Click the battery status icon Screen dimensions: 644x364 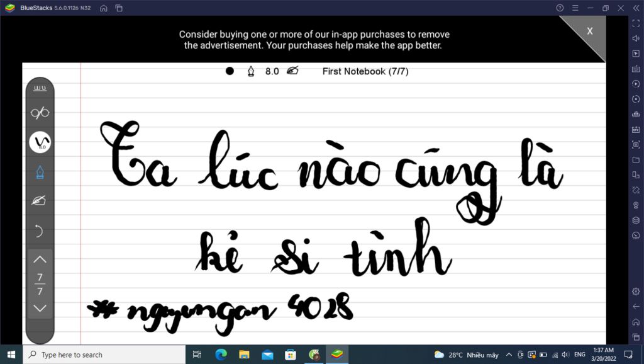pos(543,355)
